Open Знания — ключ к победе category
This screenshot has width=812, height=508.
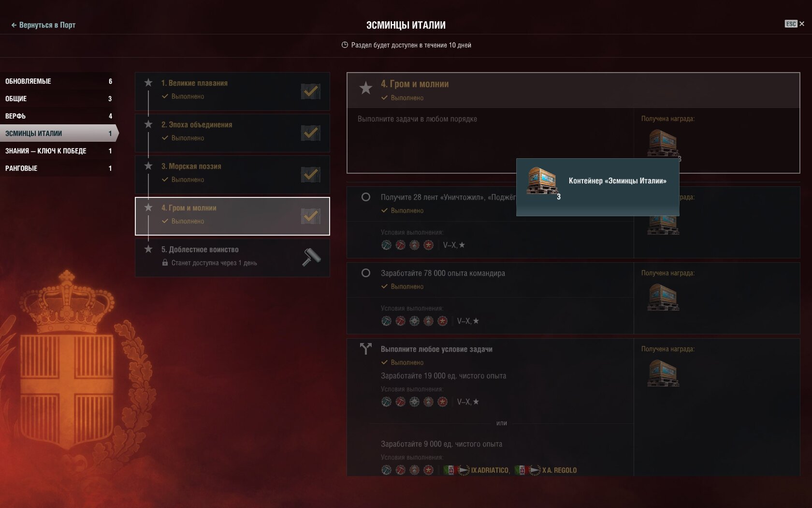pos(58,151)
